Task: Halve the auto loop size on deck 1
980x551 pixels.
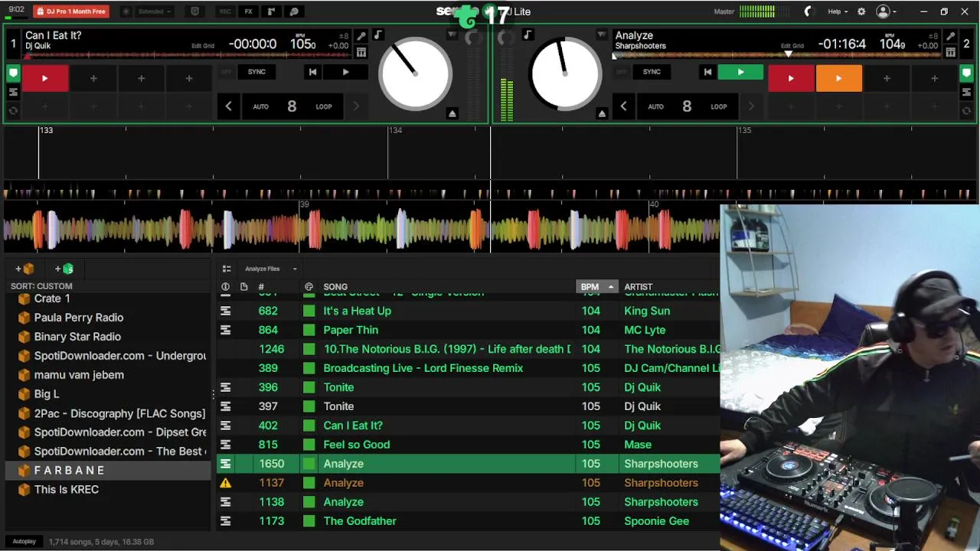Action: tap(228, 106)
